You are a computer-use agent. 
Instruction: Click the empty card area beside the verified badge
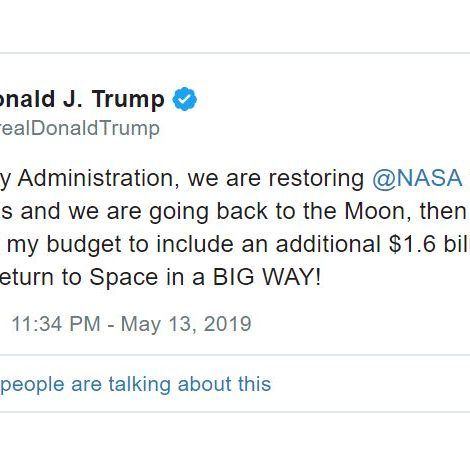pyautogui.click(x=333, y=99)
